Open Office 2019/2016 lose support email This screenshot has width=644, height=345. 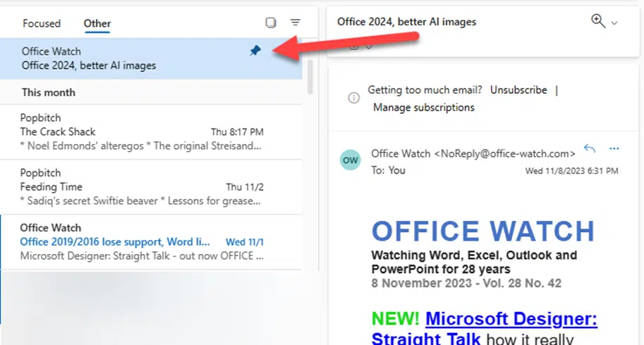tap(151, 242)
